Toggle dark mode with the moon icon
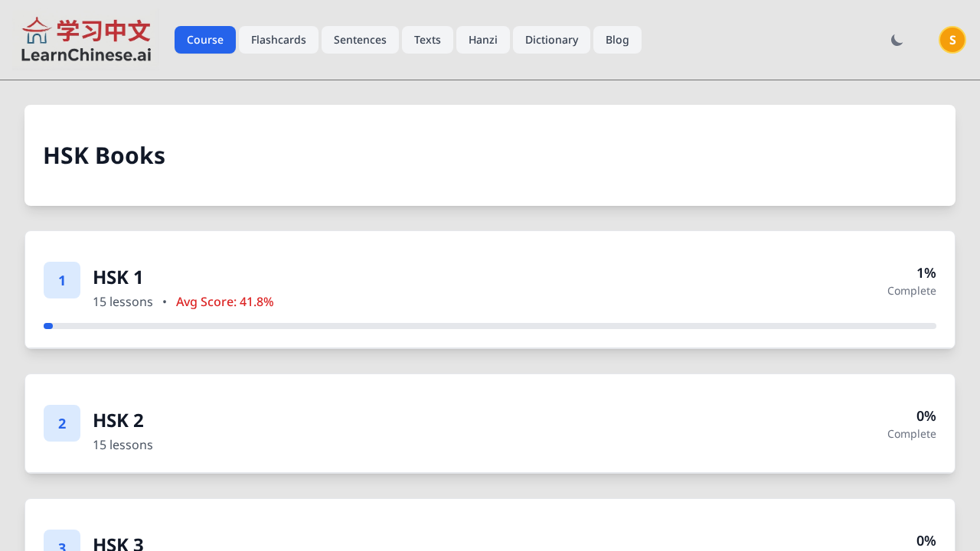The image size is (980, 551). (x=897, y=40)
